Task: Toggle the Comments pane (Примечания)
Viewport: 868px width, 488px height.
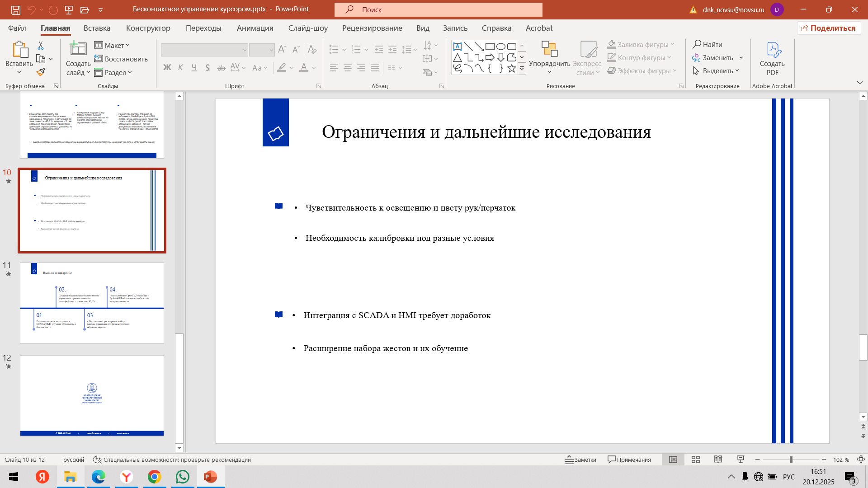Action: (629, 460)
